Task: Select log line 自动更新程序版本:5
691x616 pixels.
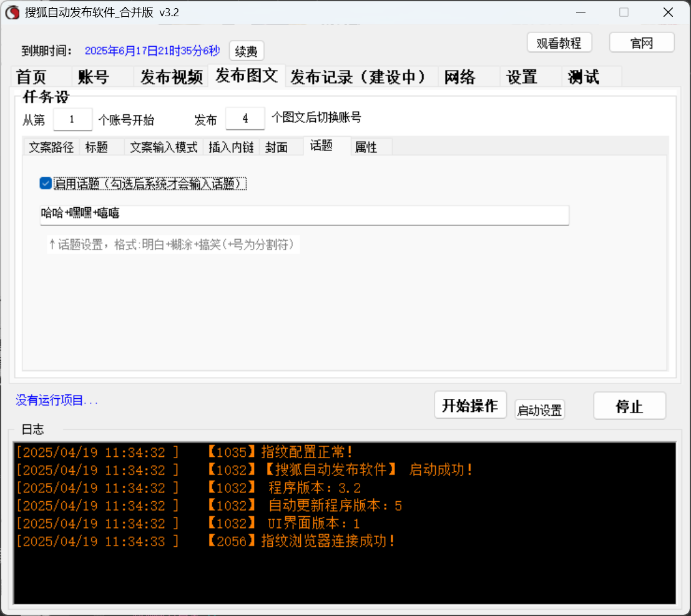Action: (209, 506)
